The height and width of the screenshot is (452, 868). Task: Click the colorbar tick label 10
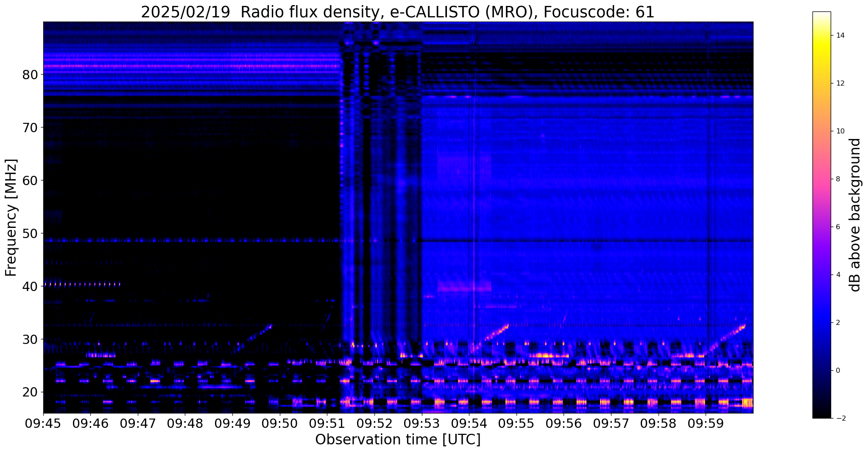[840, 131]
